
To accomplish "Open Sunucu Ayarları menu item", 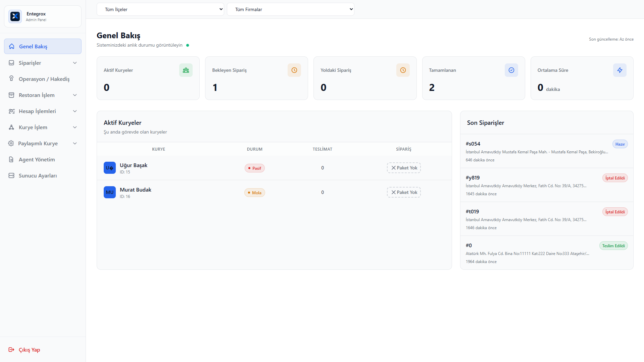I will (x=43, y=175).
